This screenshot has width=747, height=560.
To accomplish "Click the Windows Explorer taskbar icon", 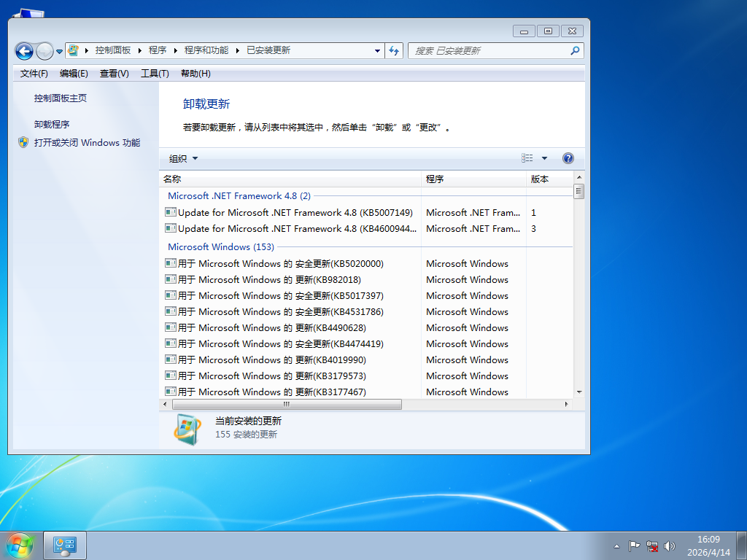I will (x=64, y=545).
